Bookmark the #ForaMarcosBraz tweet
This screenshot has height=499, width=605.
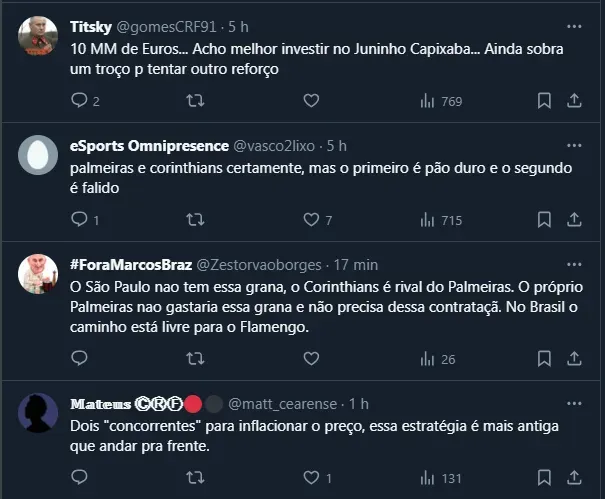pyautogui.click(x=544, y=359)
